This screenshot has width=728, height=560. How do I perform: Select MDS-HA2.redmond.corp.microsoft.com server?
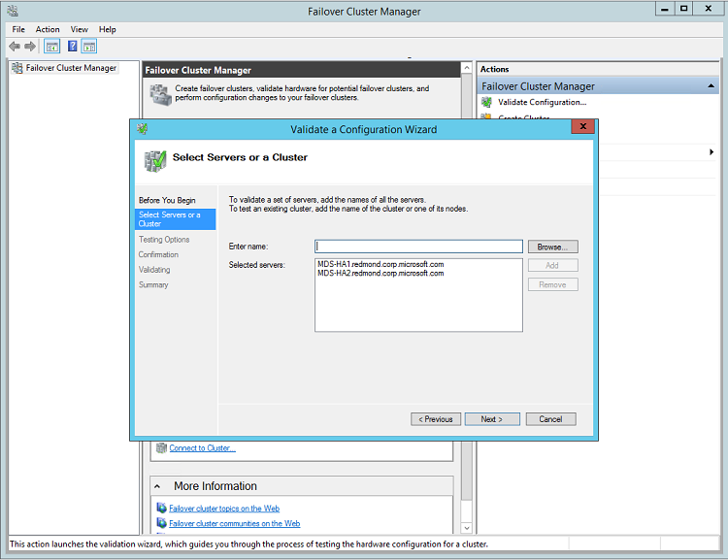(381, 274)
